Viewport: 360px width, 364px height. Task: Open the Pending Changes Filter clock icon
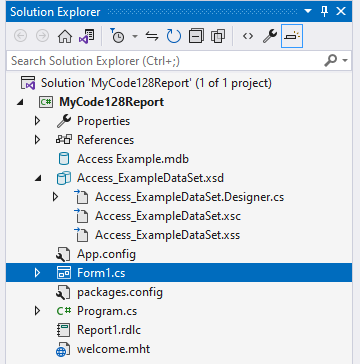tap(117, 36)
